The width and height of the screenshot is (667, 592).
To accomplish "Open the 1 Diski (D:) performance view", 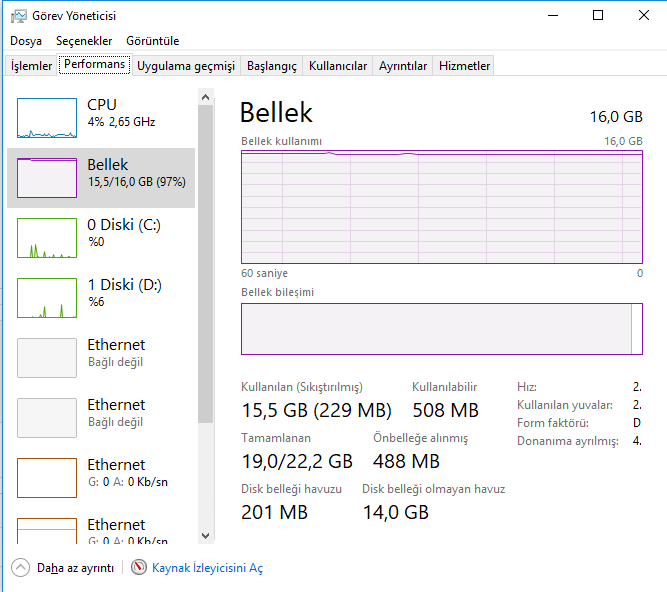I will 47,298.
